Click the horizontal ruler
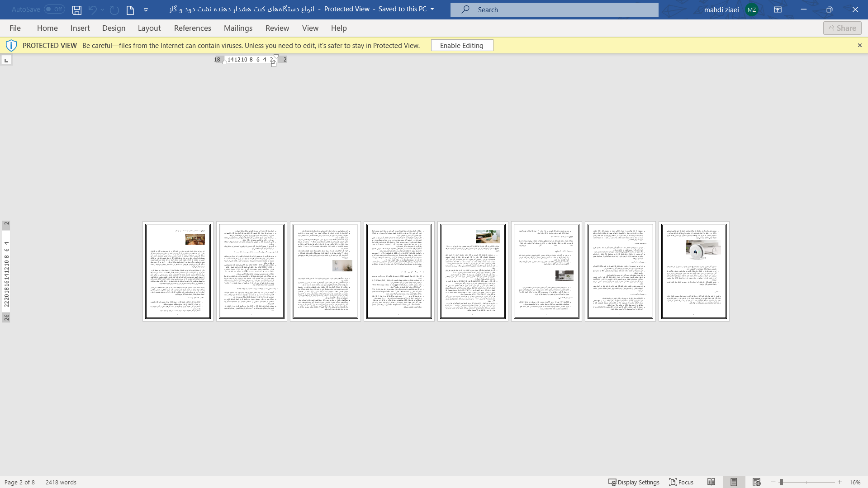Screen dimensions: 868x488 (x=250, y=60)
